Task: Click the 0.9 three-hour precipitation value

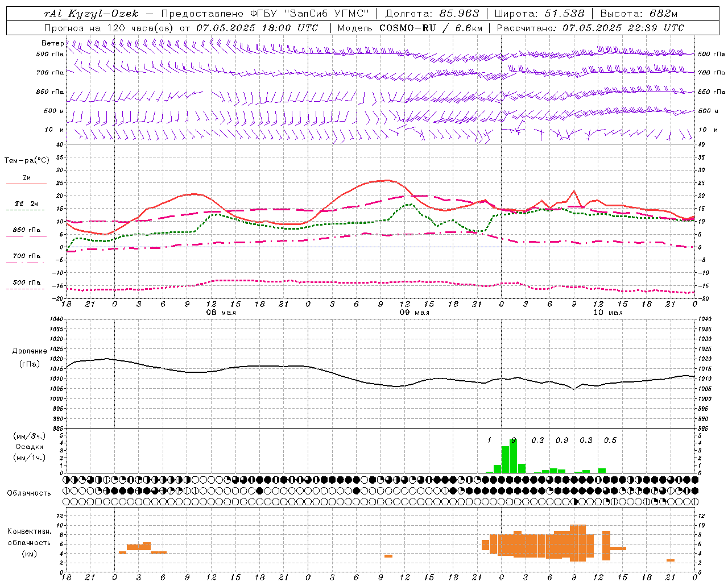Action: pyautogui.click(x=562, y=440)
